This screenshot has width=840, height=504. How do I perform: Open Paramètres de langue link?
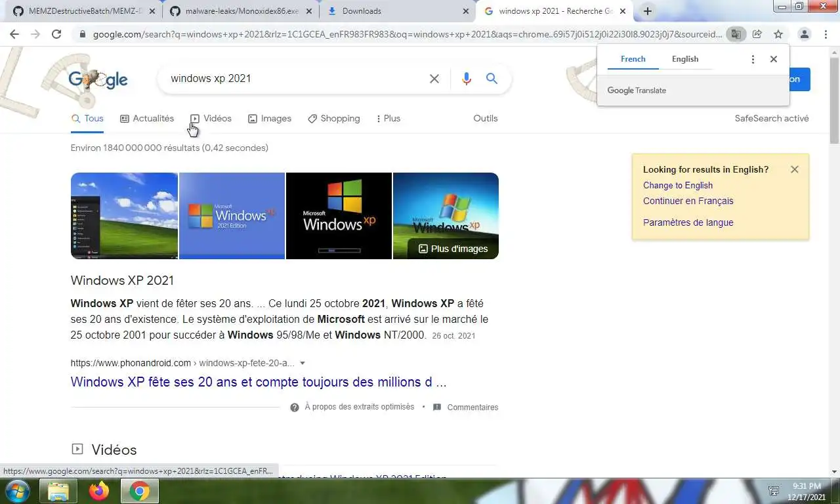pyautogui.click(x=688, y=222)
